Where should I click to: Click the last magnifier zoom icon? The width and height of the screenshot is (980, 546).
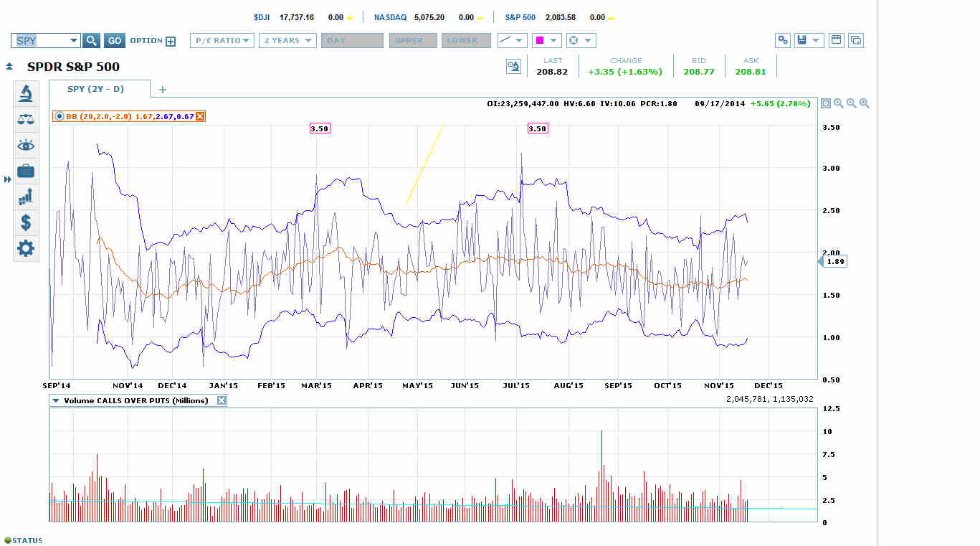[x=865, y=103]
